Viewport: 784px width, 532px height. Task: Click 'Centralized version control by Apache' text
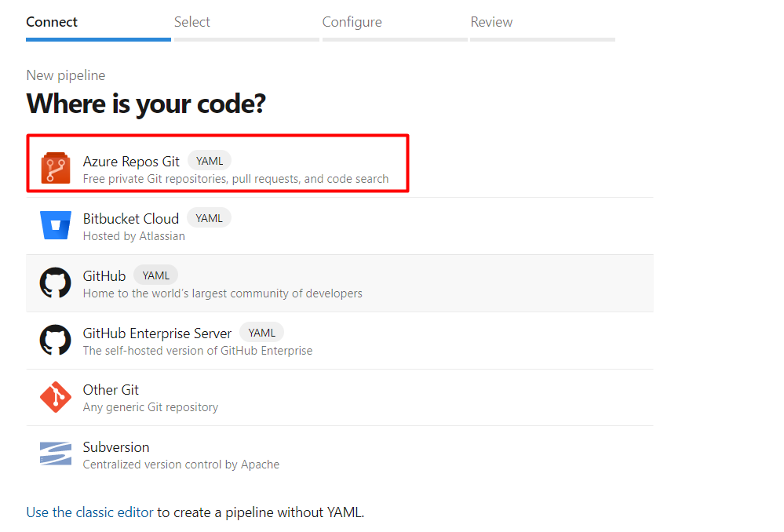pyautogui.click(x=181, y=465)
